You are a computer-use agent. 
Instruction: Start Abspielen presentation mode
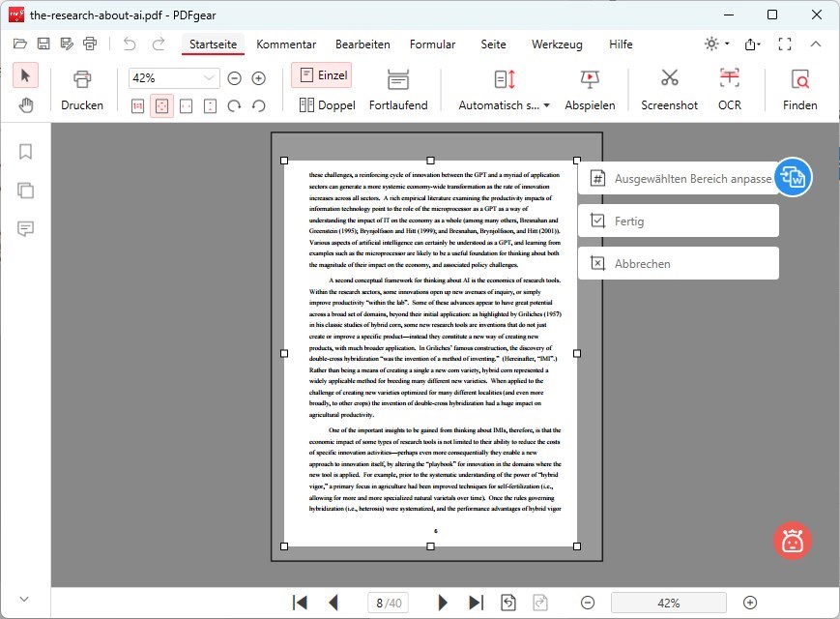(x=590, y=79)
